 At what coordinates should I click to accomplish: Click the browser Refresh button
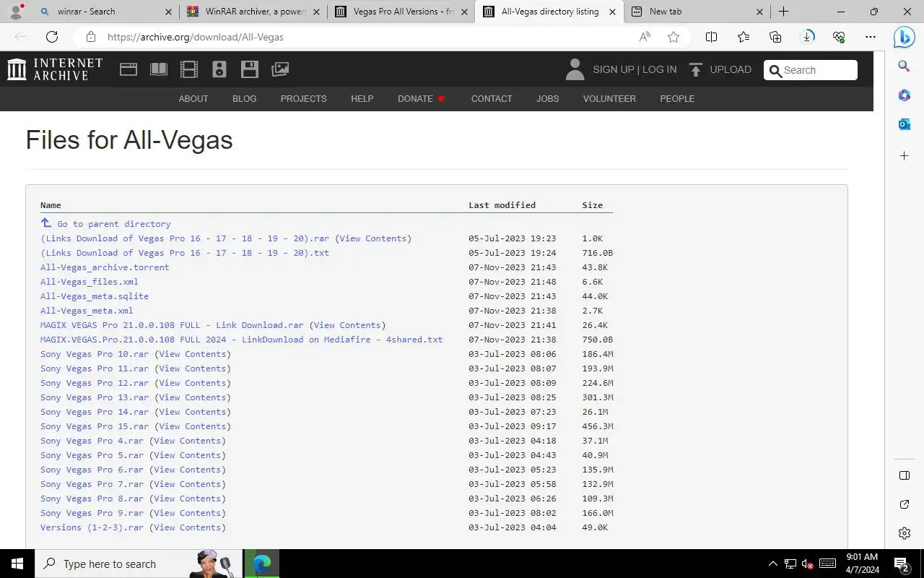[x=52, y=37]
